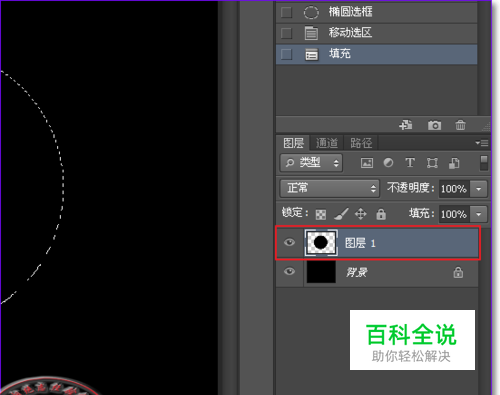
Task: Filter layers by adjustment layer icon
Action: click(388, 163)
